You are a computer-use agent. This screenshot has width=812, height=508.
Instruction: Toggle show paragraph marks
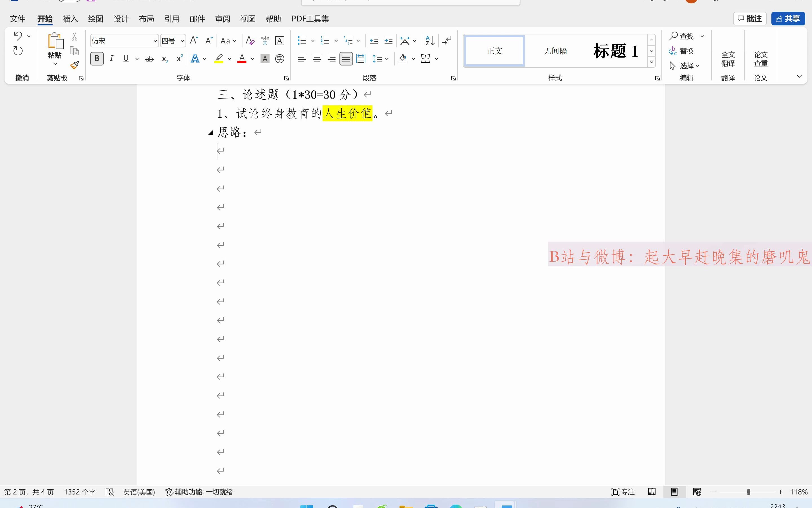tap(447, 41)
